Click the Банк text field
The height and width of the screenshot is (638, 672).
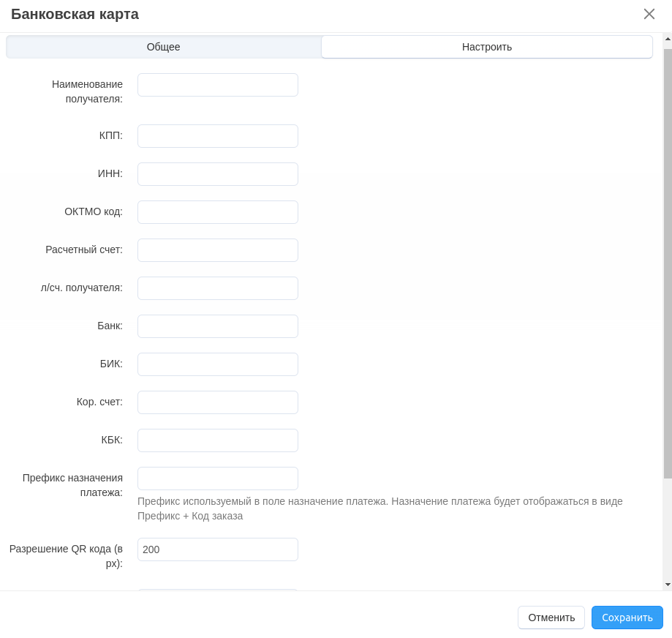point(218,326)
